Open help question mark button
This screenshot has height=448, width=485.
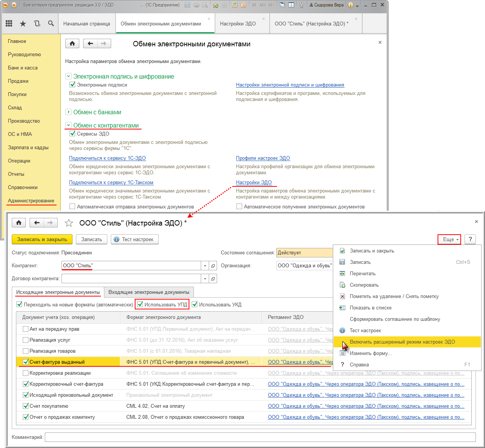(x=470, y=239)
